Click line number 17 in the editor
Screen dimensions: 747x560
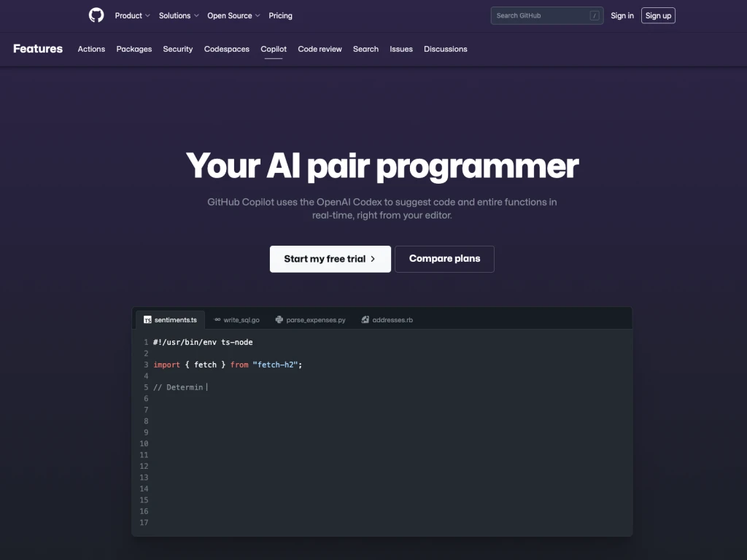click(144, 522)
